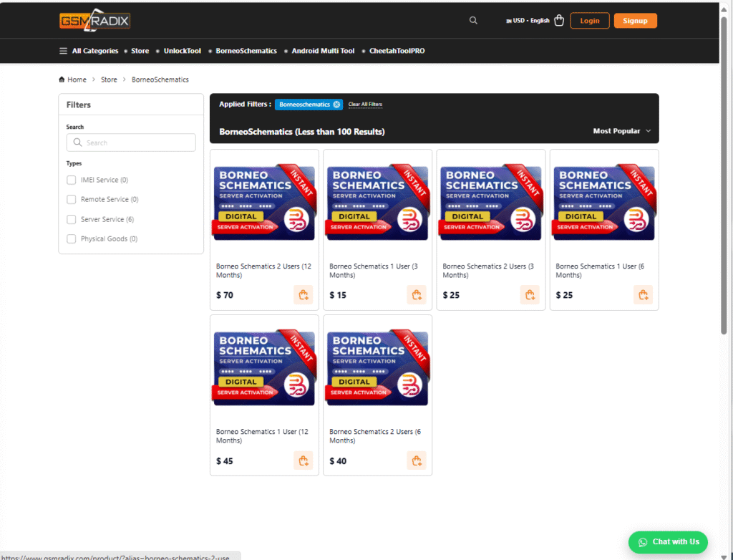
Task: Add Borneo Schematics 1 User (12 Months) to cart
Action: [303, 460]
